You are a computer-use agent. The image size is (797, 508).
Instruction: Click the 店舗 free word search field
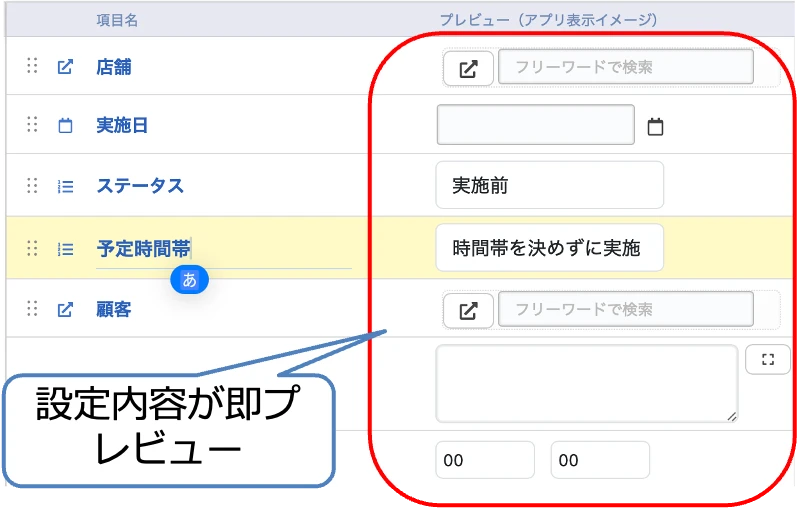625,67
